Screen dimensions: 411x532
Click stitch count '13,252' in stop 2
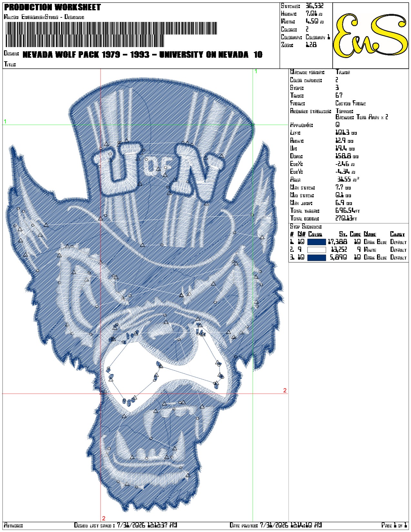(339, 250)
